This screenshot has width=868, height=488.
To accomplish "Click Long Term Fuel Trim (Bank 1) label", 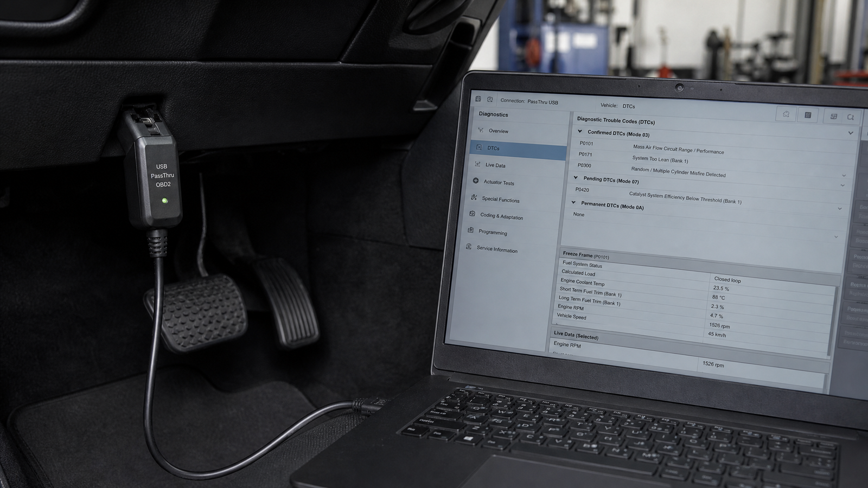I will click(x=589, y=301).
